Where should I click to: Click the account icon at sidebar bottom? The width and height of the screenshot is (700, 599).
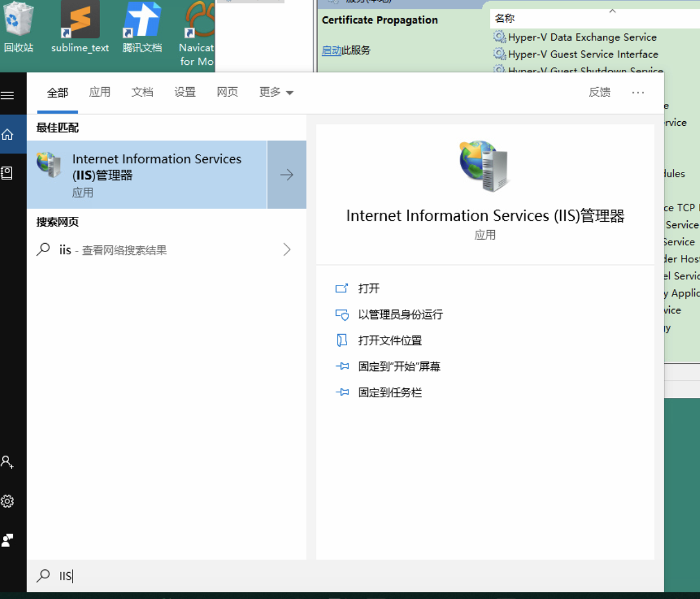[8, 462]
